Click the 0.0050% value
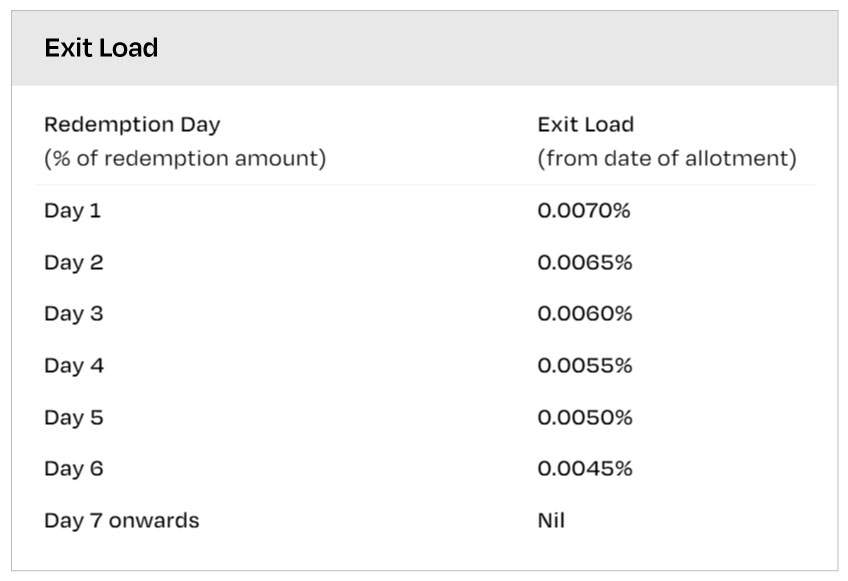The image size is (848, 581). click(x=585, y=417)
